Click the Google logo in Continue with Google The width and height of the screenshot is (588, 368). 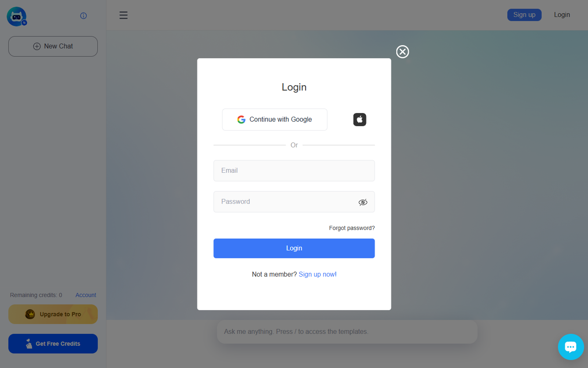pos(241,120)
